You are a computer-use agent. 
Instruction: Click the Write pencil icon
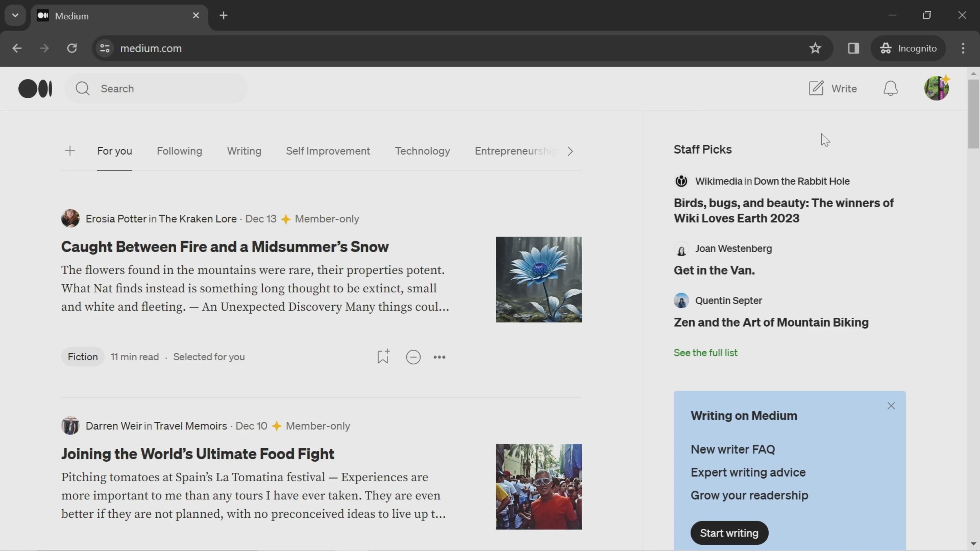coord(816,88)
